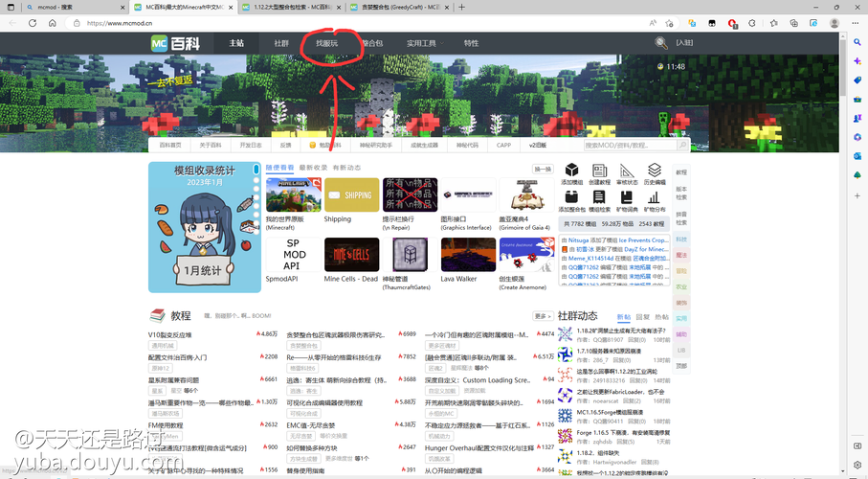The image size is (868, 479).
Task: Open the 我的世界原版 Minecraft thumbnail
Action: 294,194
